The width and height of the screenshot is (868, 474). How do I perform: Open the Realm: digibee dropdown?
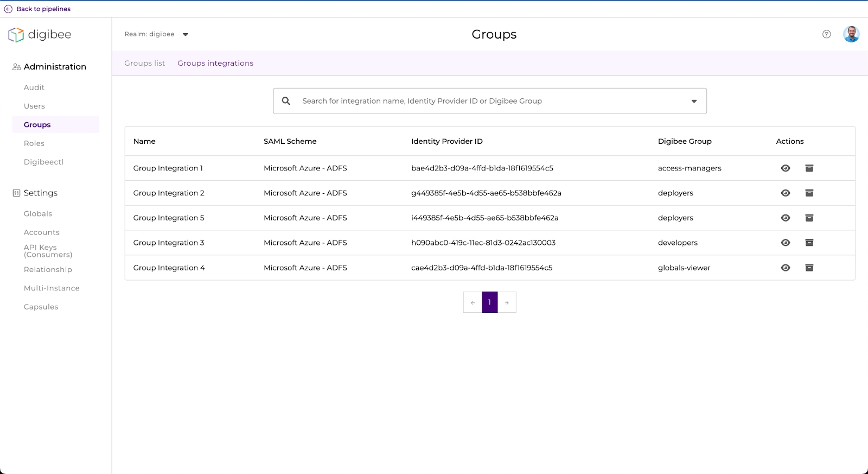[x=185, y=34]
